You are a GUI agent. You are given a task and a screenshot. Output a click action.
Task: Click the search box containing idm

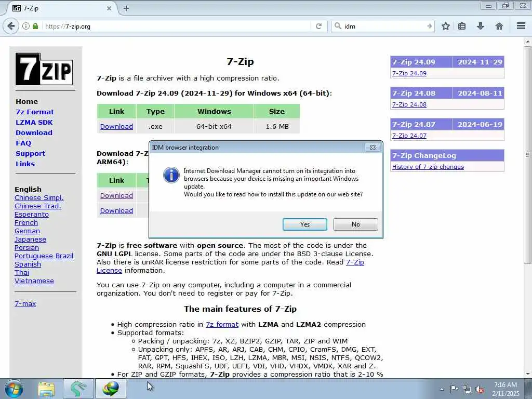click(x=383, y=26)
